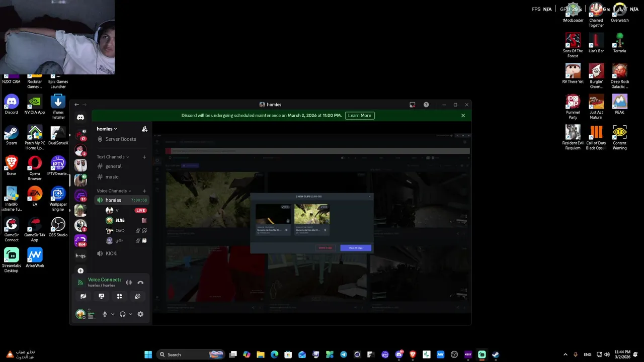Collapse the Text Channels category
The image size is (644, 362).
(x=113, y=157)
